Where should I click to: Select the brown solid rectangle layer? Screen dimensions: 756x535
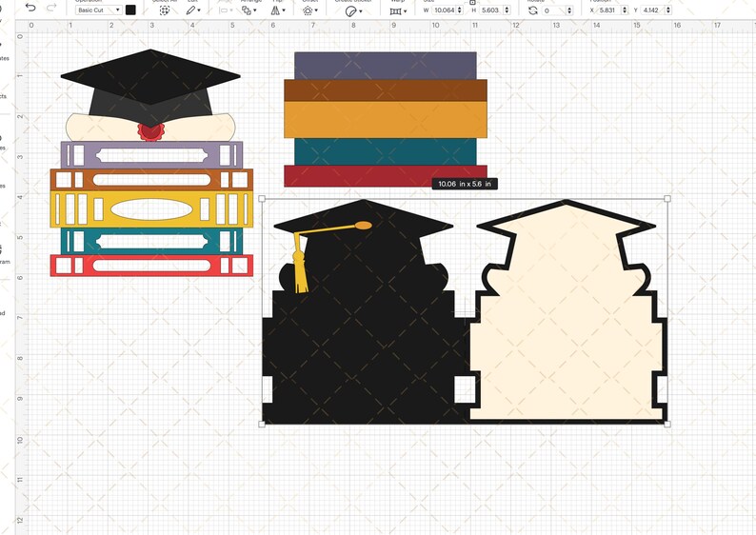(x=386, y=90)
